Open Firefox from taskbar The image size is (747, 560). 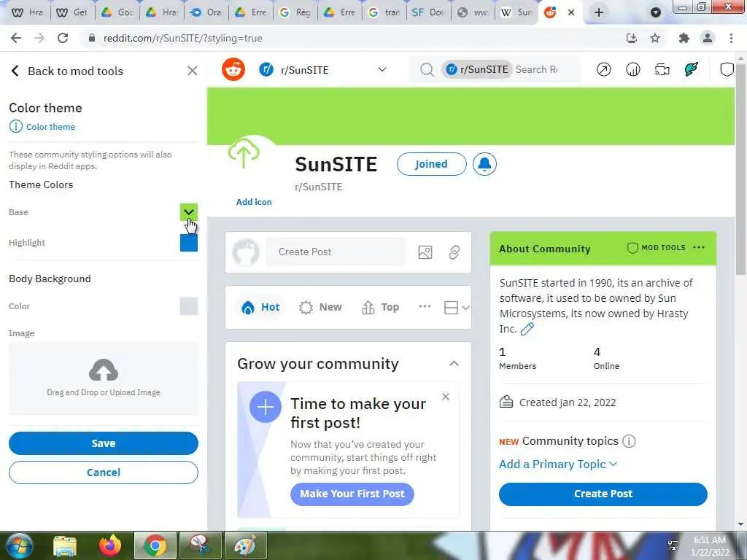click(110, 545)
